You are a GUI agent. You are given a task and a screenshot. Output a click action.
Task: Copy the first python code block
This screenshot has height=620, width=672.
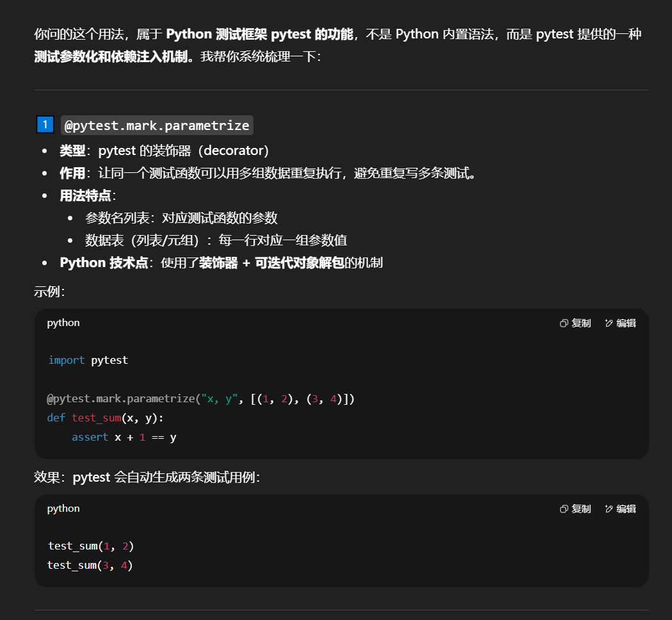[x=575, y=323]
